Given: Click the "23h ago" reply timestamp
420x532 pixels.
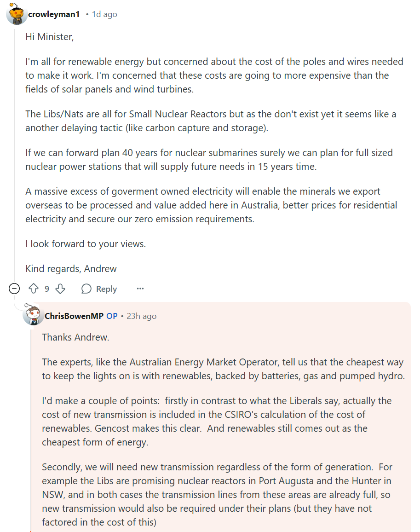Looking at the screenshot, I should [141, 316].
